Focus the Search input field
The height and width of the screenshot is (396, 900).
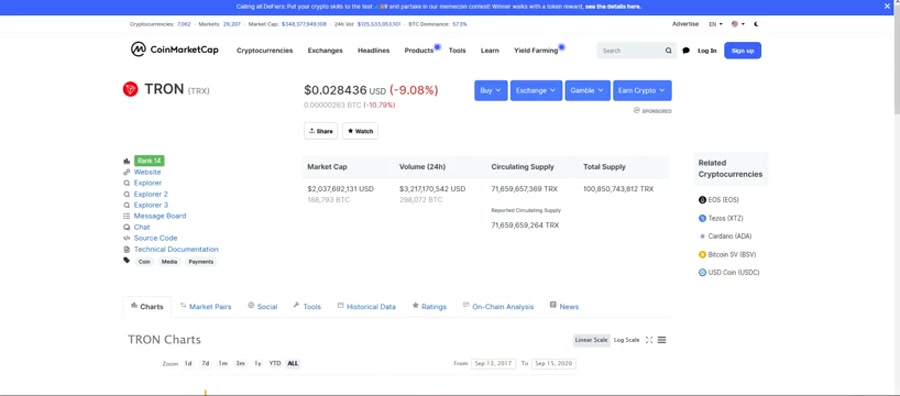pyautogui.click(x=631, y=51)
